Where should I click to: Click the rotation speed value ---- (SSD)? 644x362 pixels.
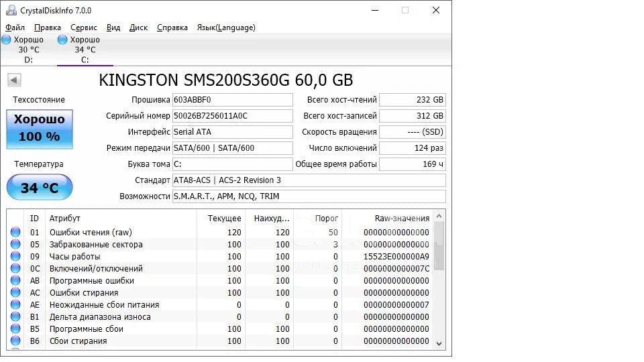coord(413,132)
